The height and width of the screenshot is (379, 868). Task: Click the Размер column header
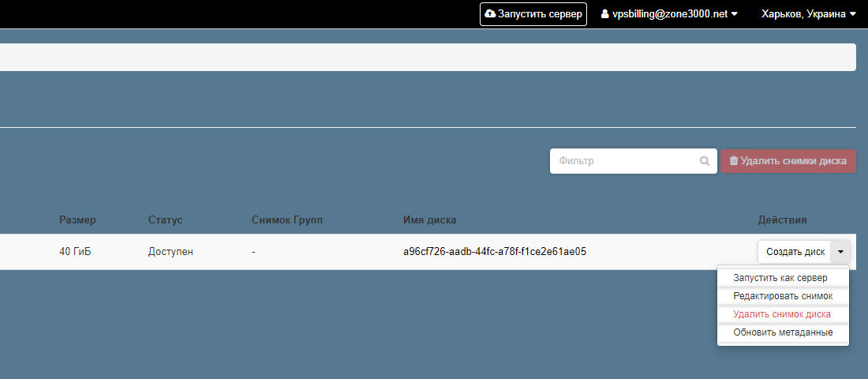pyautogui.click(x=77, y=220)
